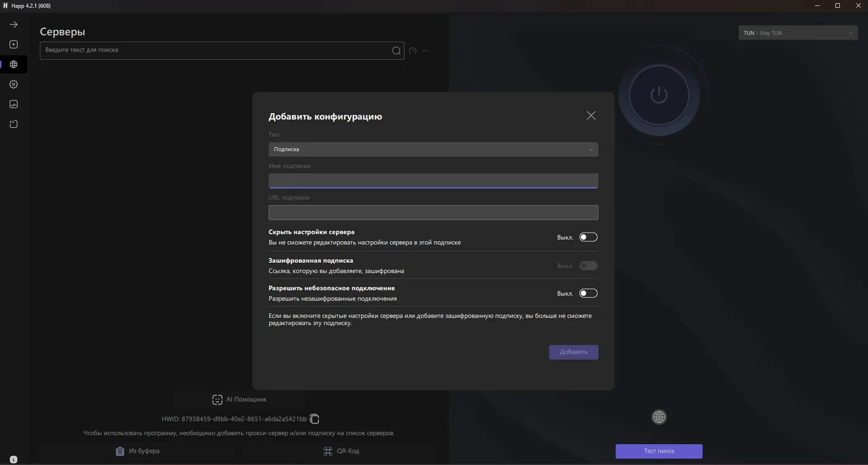The width and height of the screenshot is (868, 465).
Task: Open the Servers globe section in sidebar
Action: point(14,64)
